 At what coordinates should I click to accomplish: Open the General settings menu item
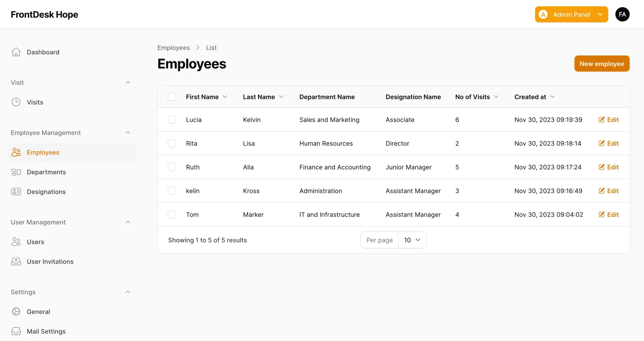[x=72, y=311]
